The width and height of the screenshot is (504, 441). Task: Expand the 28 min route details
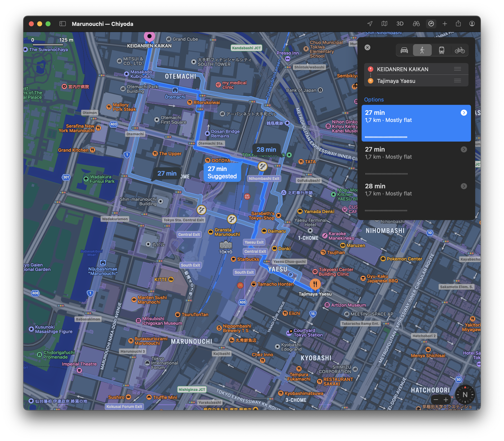tap(464, 186)
